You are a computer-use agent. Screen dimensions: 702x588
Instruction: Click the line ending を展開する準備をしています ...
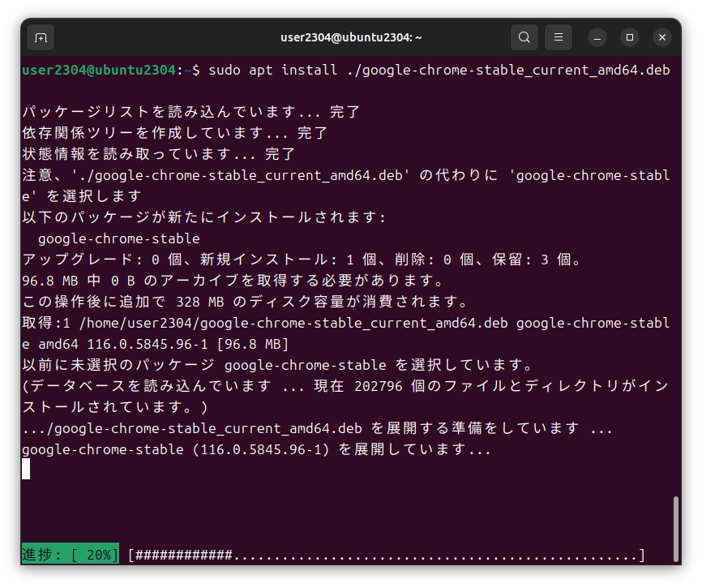pos(317,428)
